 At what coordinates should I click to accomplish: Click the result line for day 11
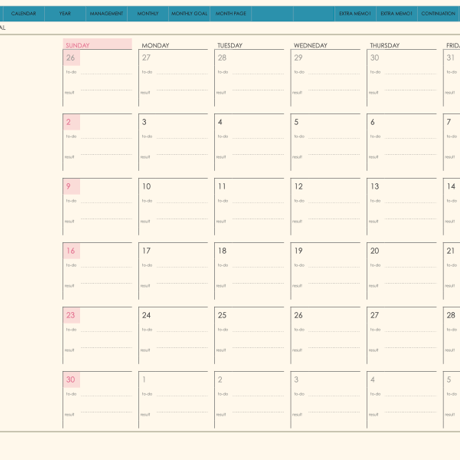pos(258,219)
